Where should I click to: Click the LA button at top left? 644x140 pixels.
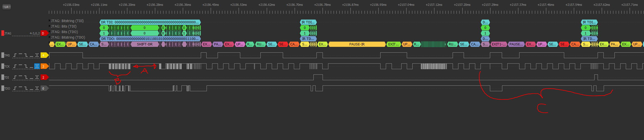coord(7,7)
